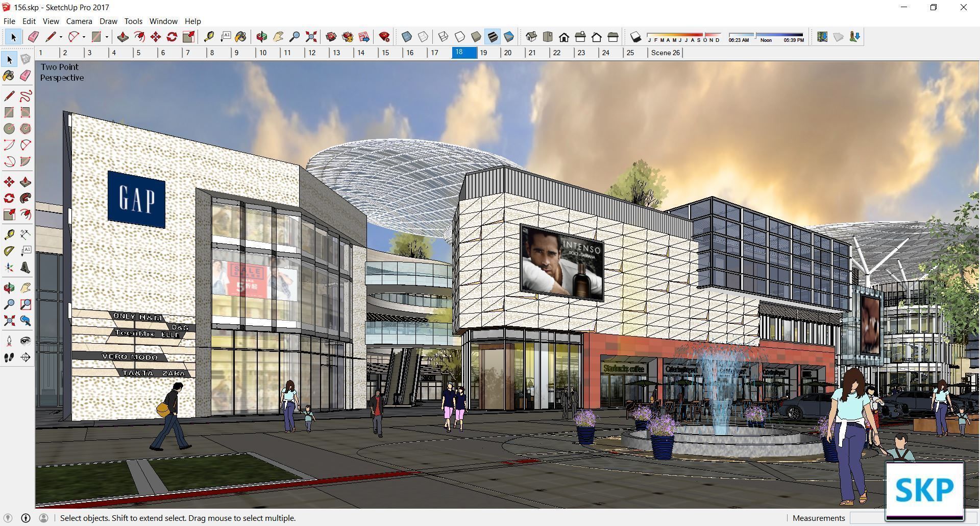Toggle Shaded With Textures style

pos(493,37)
